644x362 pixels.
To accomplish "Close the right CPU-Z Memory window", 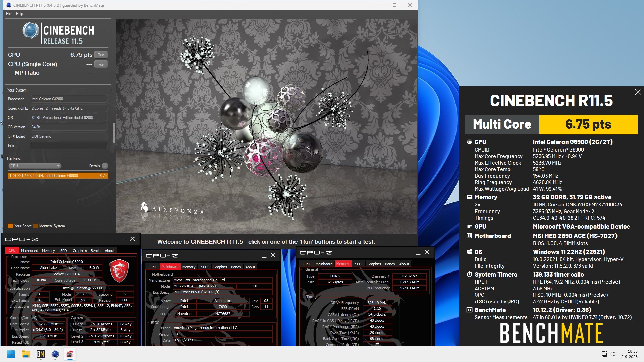I will 427,252.
